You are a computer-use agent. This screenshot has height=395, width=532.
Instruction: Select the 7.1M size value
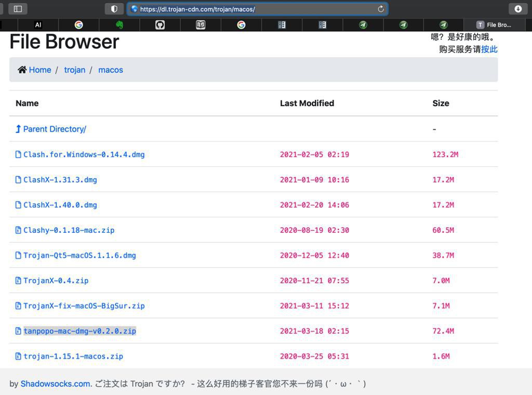441,306
